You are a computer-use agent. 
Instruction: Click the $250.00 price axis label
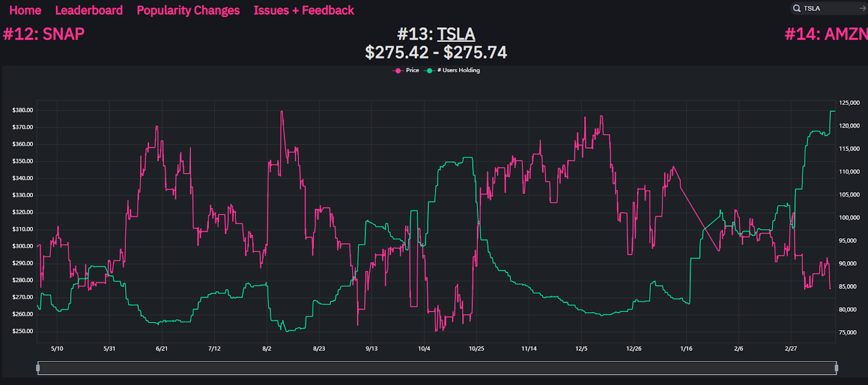[x=23, y=331]
